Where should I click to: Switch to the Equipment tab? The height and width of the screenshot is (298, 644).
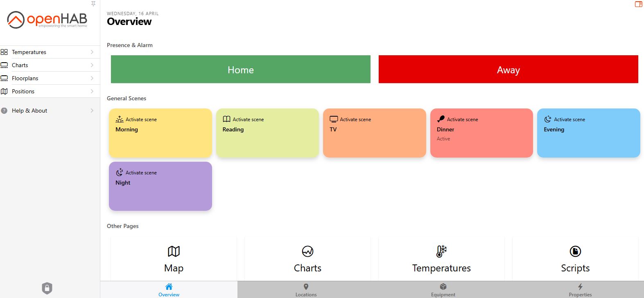443,290
